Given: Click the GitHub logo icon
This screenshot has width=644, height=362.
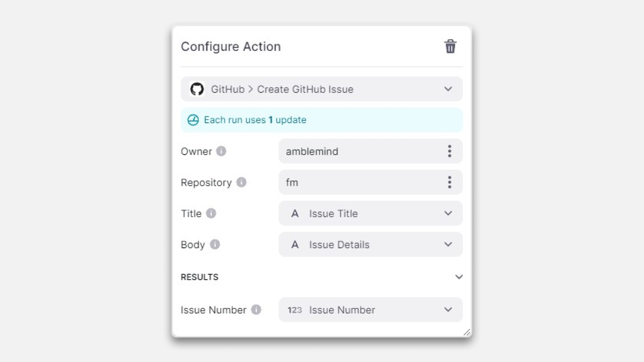Looking at the screenshot, I should [197, 89].
